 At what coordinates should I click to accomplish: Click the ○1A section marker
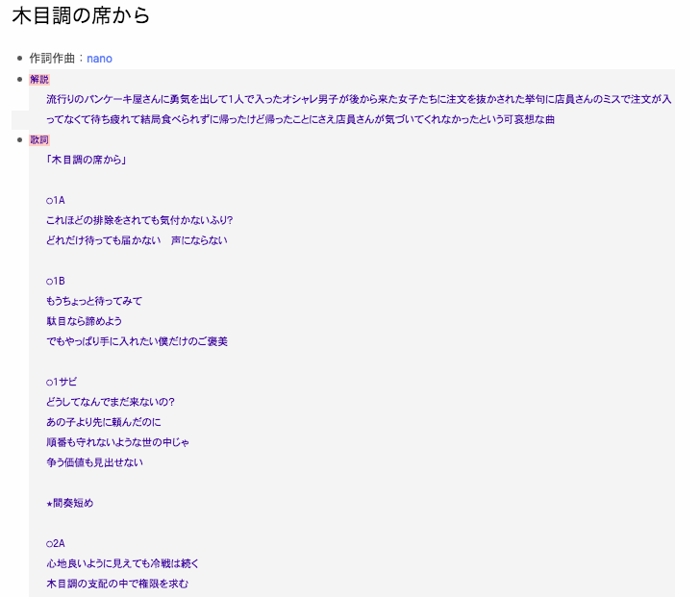pos(56,200)
